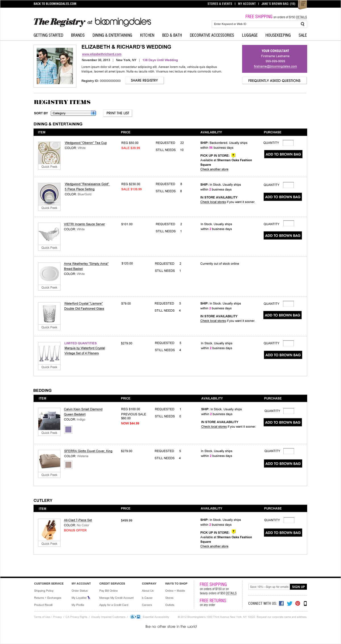
Task: Open the elizabethrichard.com wedding link
Action: click(102, 54)
